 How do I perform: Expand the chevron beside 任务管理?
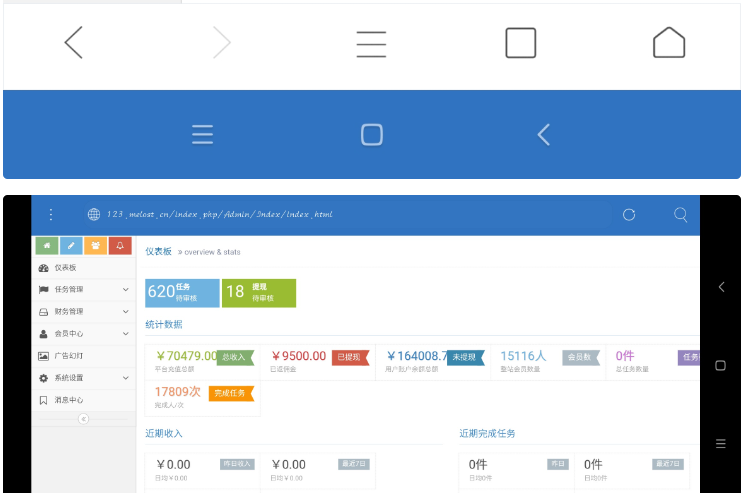click(x=125, y=289)
